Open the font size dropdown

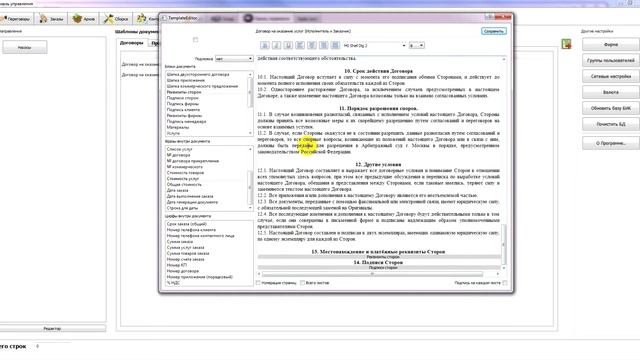pos(416,45)
